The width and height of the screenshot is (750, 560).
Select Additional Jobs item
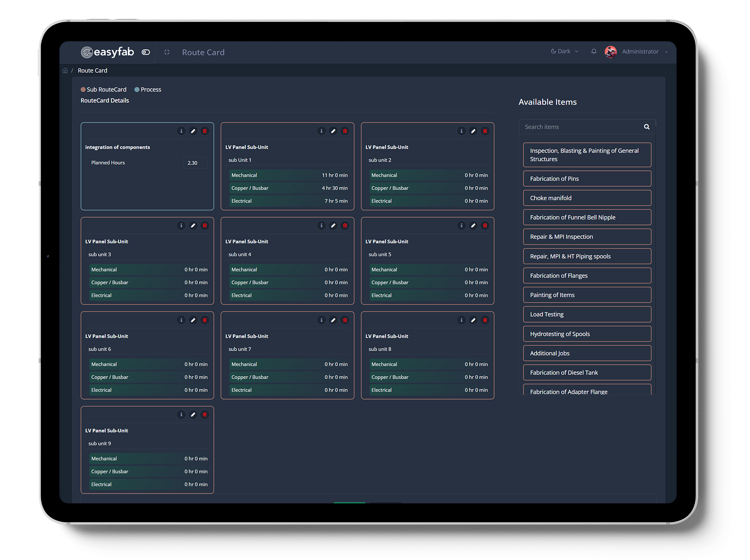(x=587, y=353)
